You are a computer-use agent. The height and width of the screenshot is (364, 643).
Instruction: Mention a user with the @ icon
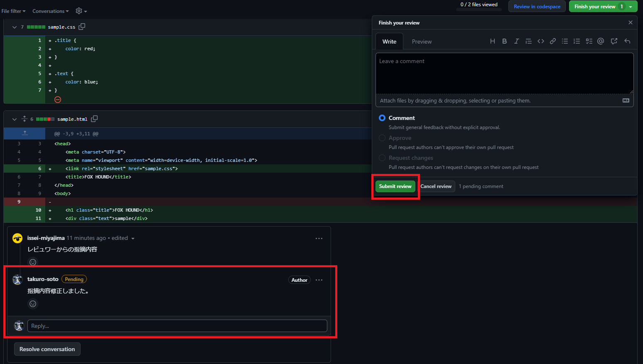pos(601,41)
